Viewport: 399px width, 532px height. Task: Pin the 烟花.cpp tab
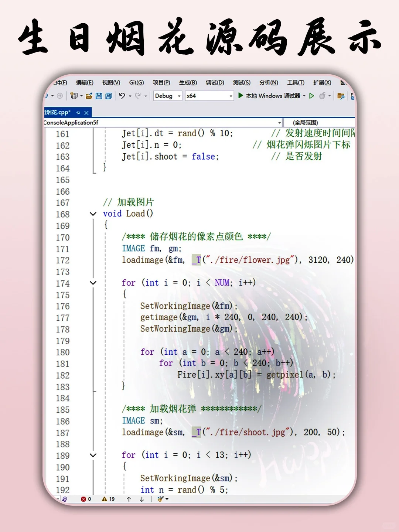click(x=78, y=113)
